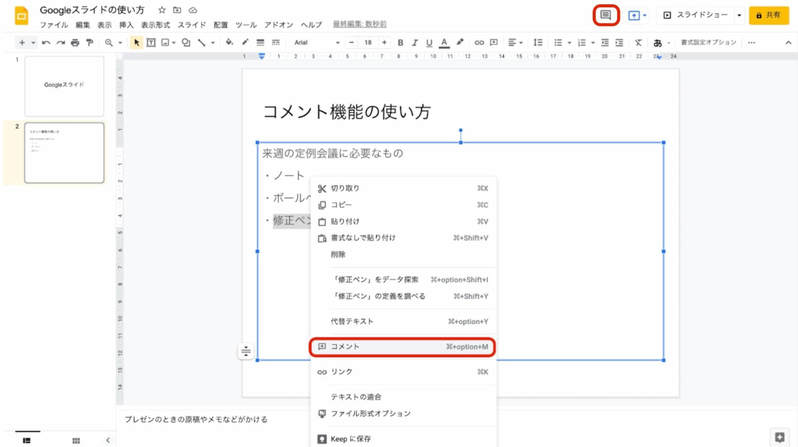Open the text alignment dropdown

[x=515, y=43]
